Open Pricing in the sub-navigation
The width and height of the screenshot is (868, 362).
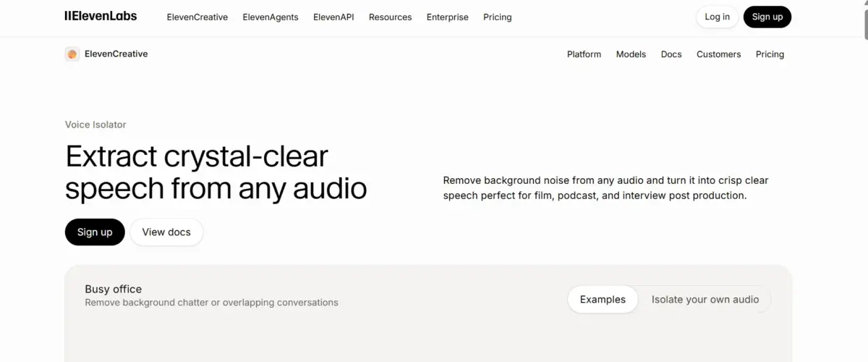point(770,54)
